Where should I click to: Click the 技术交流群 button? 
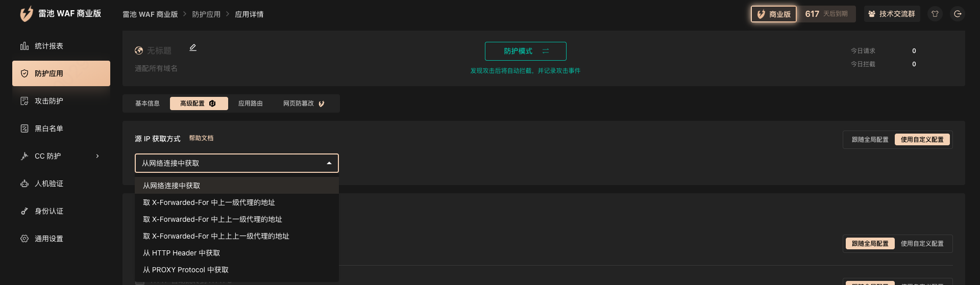pos(892,14)
